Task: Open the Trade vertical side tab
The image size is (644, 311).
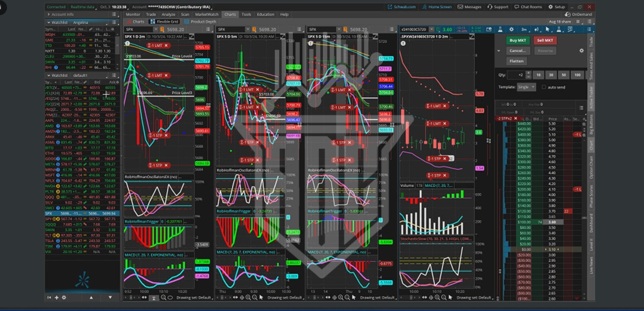Action: coord(591,42)
